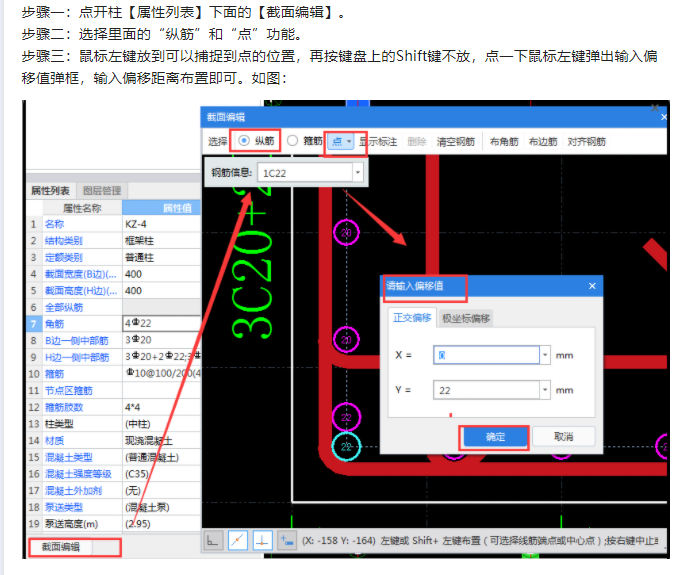Click the 混凝土强度等级 property link
The height and width of the screenshot is (575, 693).
point(78,474)
